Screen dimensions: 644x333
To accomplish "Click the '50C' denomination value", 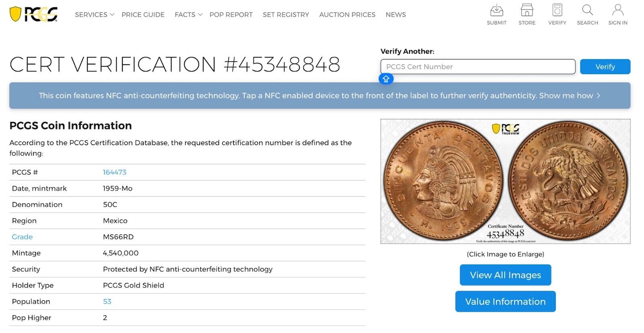I will tap(110, 205).
